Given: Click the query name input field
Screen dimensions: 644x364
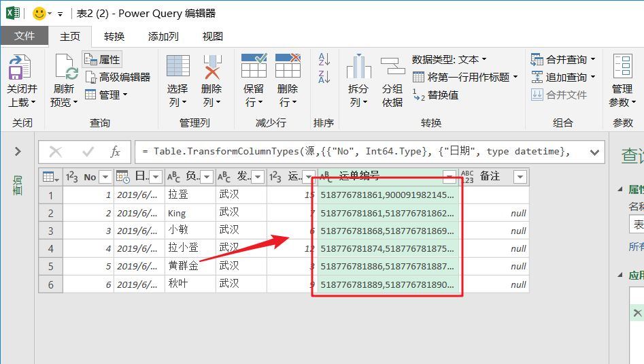Looking at the screenshot, I should [637, 225].
